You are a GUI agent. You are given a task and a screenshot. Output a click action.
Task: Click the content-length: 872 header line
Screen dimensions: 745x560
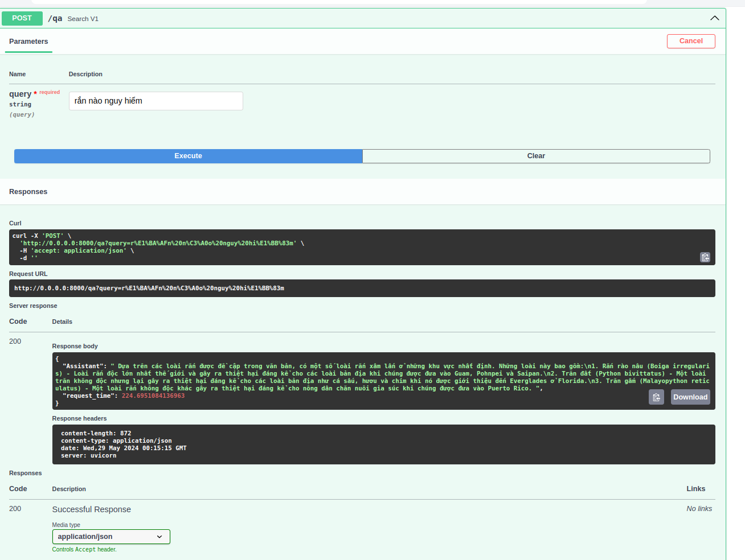96,434
